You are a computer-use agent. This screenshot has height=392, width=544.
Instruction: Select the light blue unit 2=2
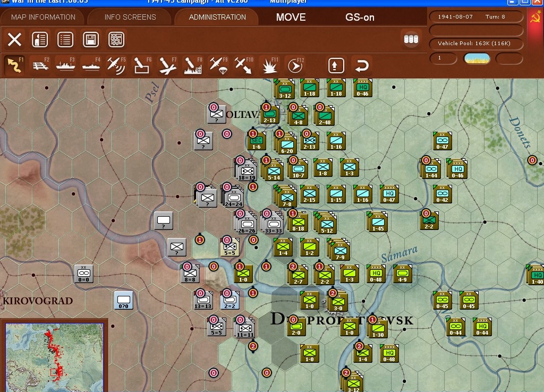pos(229,300)
